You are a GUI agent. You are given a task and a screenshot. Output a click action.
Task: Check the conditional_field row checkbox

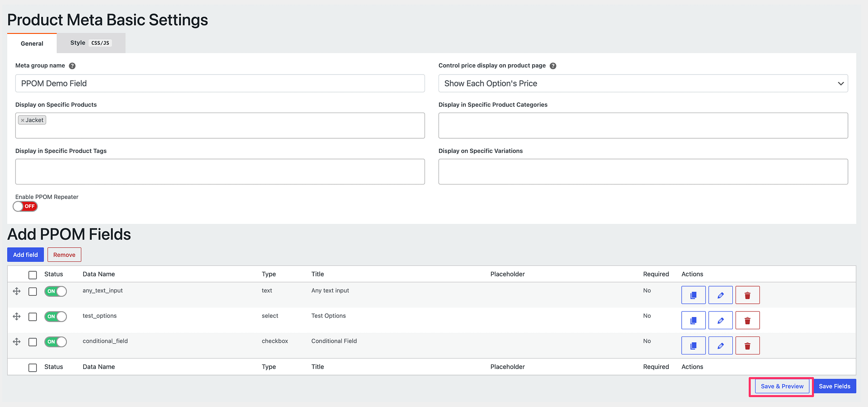(33, 342)
